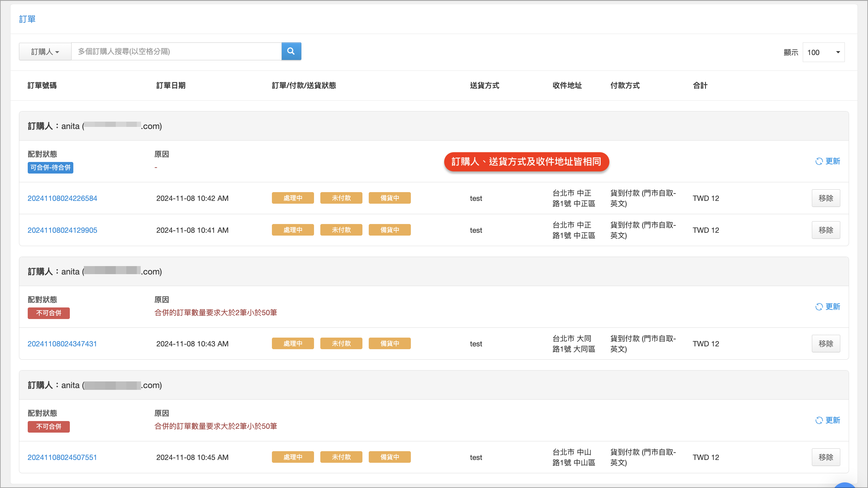
Task: Click 不可合併 badge above order 20241108024507551
Action: (x=49, y=427)
